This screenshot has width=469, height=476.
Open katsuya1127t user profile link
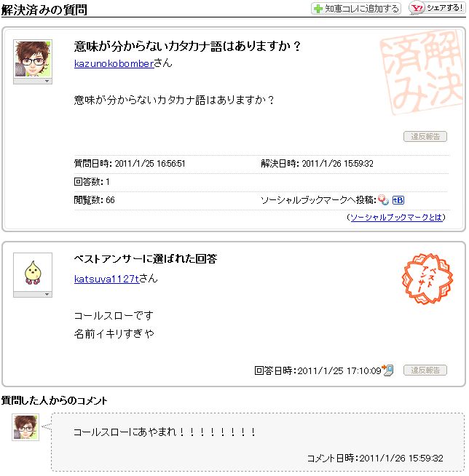tap(106, 279)
